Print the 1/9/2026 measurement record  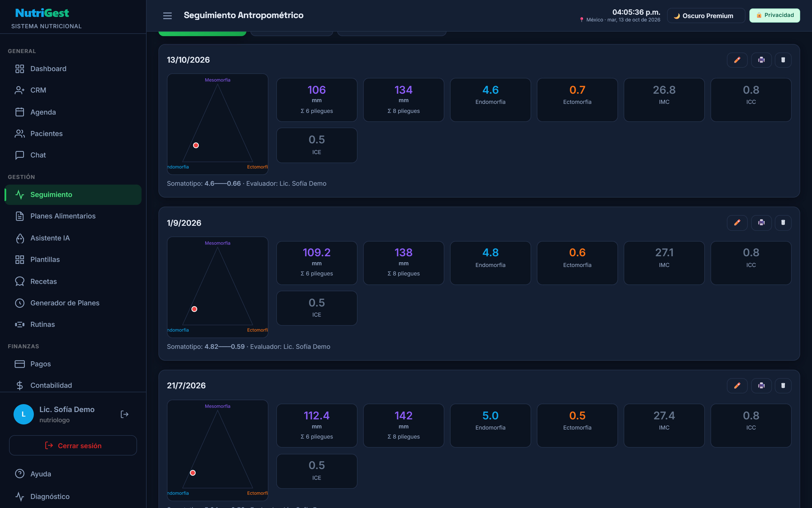click(x=761, y=222)
